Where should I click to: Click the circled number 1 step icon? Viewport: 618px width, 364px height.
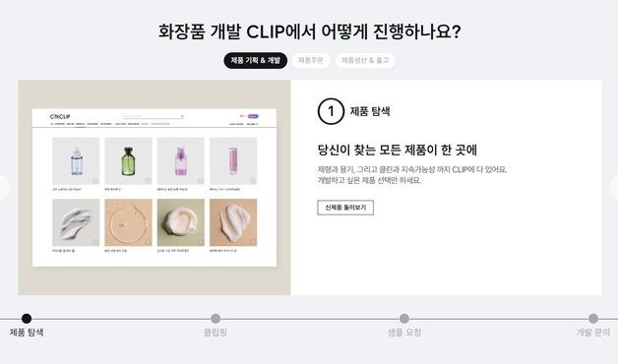tap(331, 111)
